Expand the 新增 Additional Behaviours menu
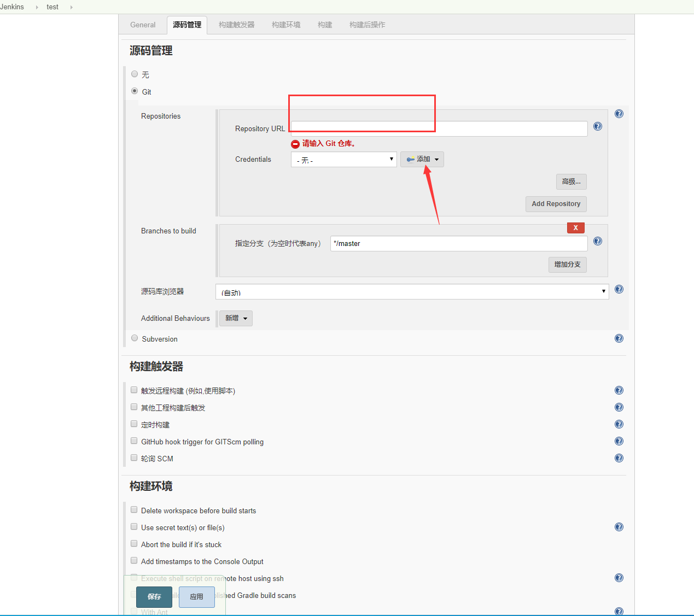Image resolution: width=694 pixels, height=616 pixels. click(236, 318)
